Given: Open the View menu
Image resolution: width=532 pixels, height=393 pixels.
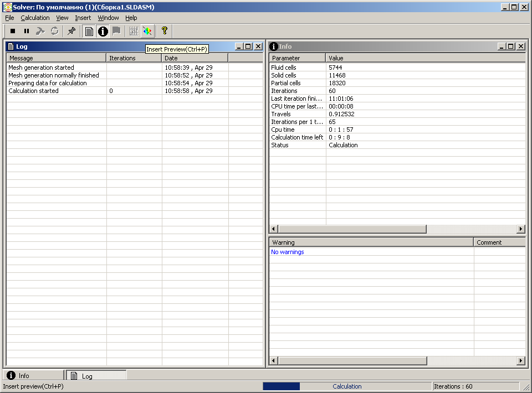Looking at the screenshot, I should (x=62, y=18).
